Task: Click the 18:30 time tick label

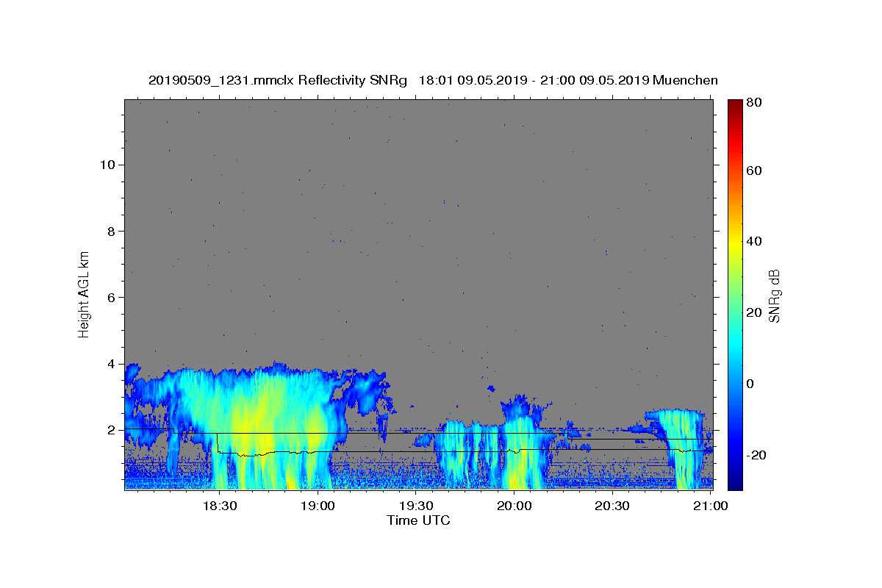Action: [x=219, y=506]
